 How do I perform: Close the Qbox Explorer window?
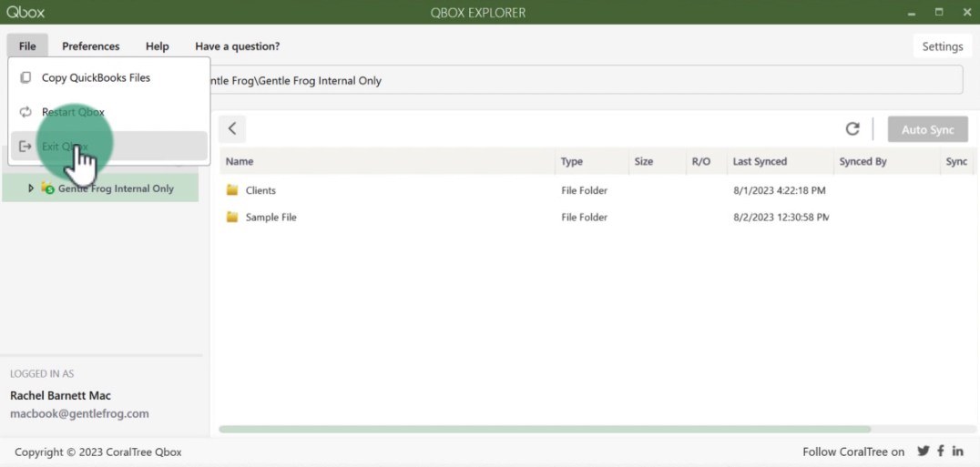[x=967, y=12]
